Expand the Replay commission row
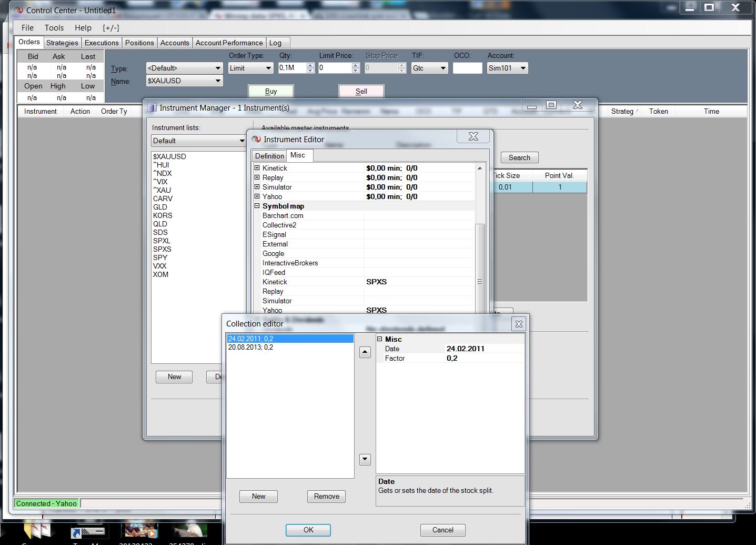756x545 pixels. (x=257, y=177)
